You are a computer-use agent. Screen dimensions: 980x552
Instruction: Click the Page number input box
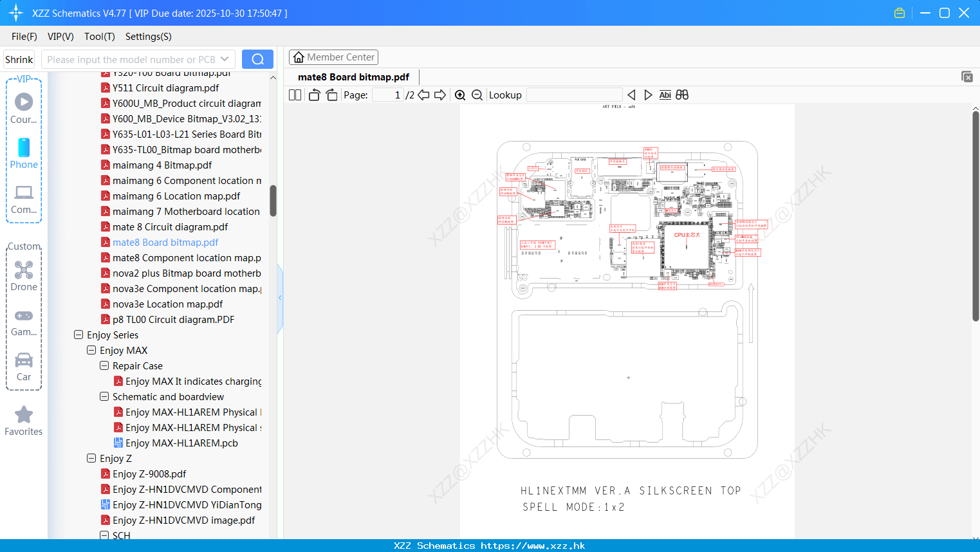pyautogui.click(x=388, y=95)
